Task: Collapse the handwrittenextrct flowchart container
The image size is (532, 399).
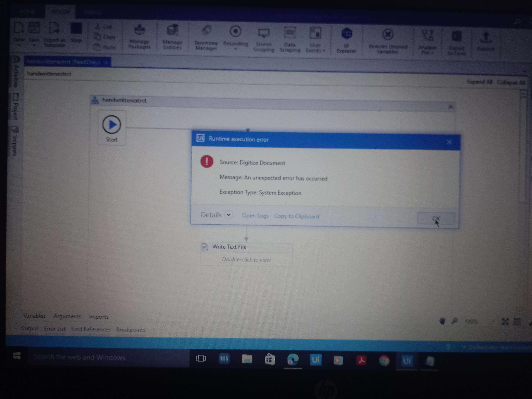Action: [450, 107]
